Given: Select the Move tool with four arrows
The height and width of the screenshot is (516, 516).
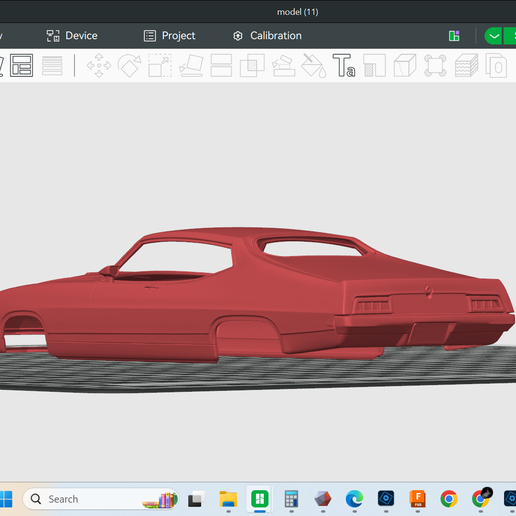Looking at the screenshot, I should 99,65.
